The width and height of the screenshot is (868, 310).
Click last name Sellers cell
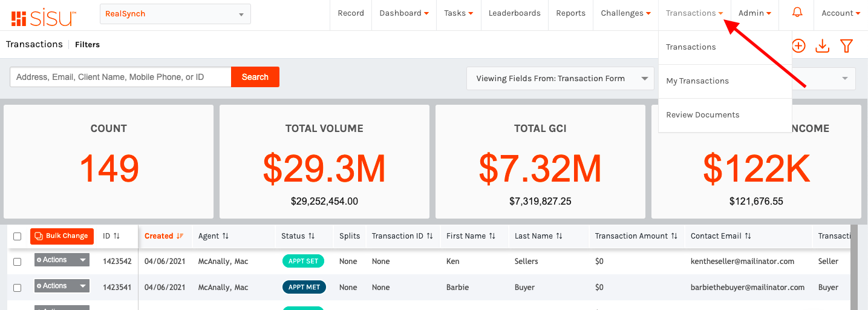pos(527,262)
